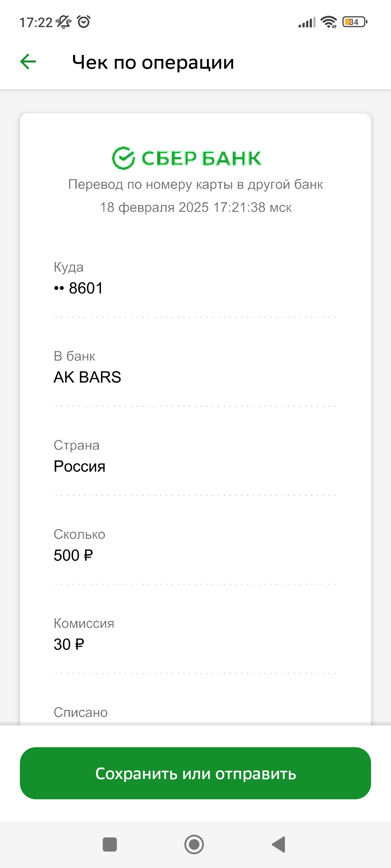The height and width of the screenshot is (868, 391).
Task: Tap the green back arrow
Action: [x=28, y=61]
